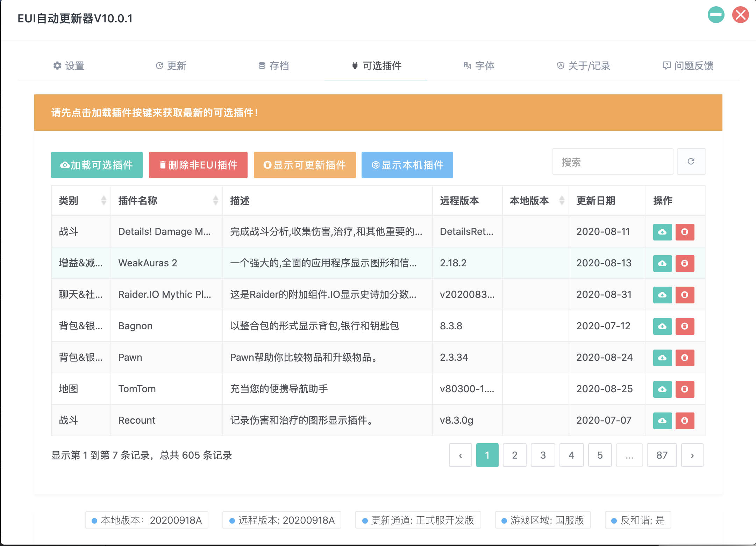
Task: Refresh the plugin list with reload icon
Action: pyautogui.click(x=691, y=161)
